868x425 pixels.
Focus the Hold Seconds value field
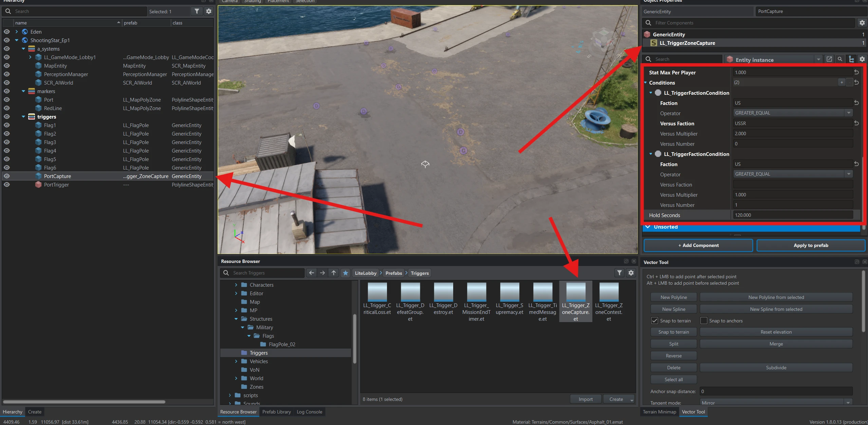793,215
